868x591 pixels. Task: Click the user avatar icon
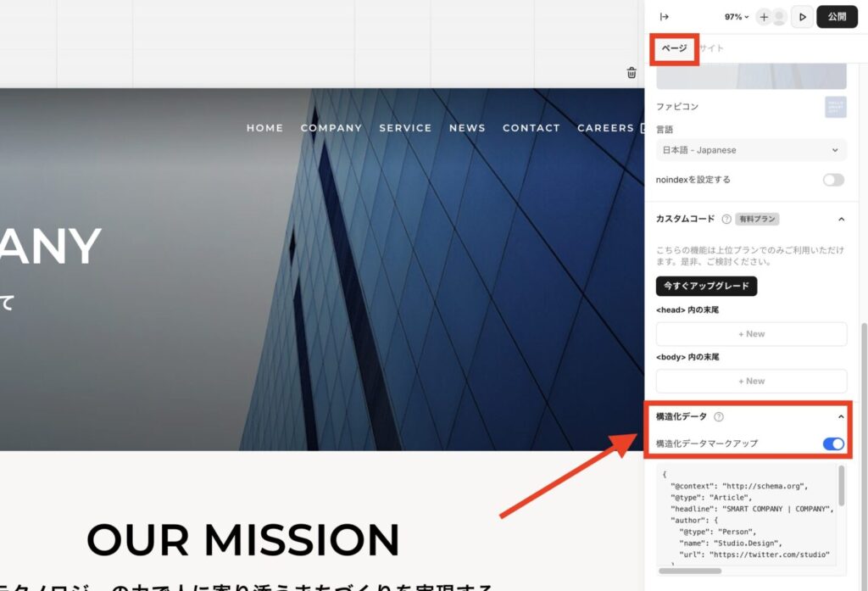[x=779, y=17]
